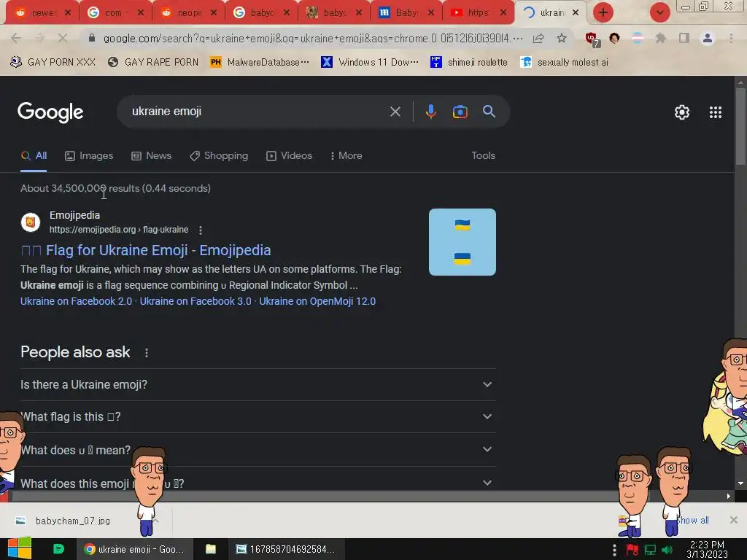Show hidden system tray icons
The height and width of the screenshot is (560, 747).
pyautogui.click(x=614, y=550)
